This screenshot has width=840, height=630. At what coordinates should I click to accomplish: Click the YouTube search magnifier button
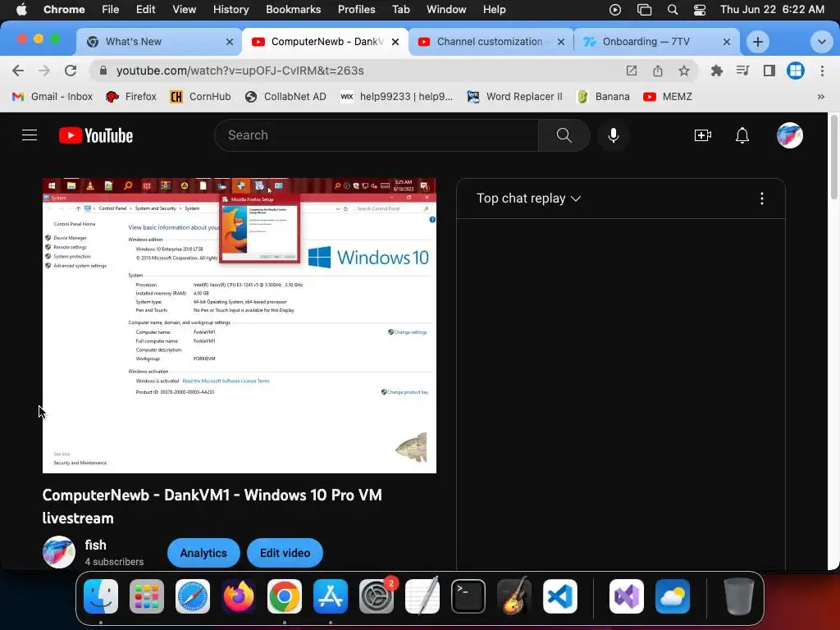pos(564,135)
